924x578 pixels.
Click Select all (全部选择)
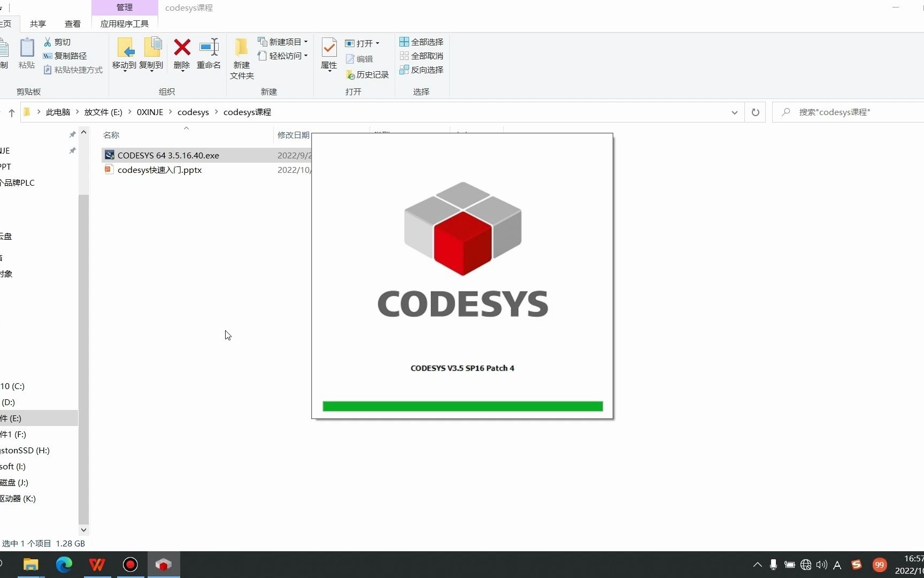click(421, 42)
